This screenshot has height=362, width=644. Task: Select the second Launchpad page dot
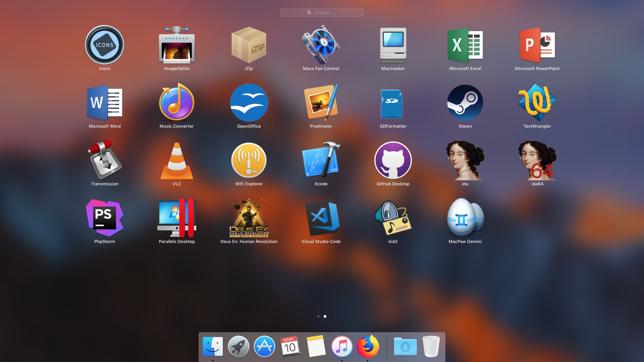click(325, 316)
